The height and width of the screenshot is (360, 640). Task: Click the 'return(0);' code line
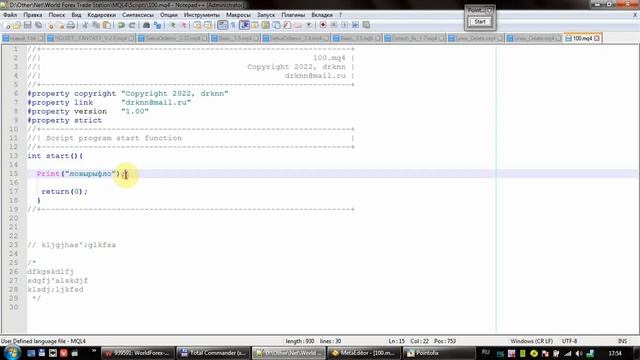coord(64,191)
